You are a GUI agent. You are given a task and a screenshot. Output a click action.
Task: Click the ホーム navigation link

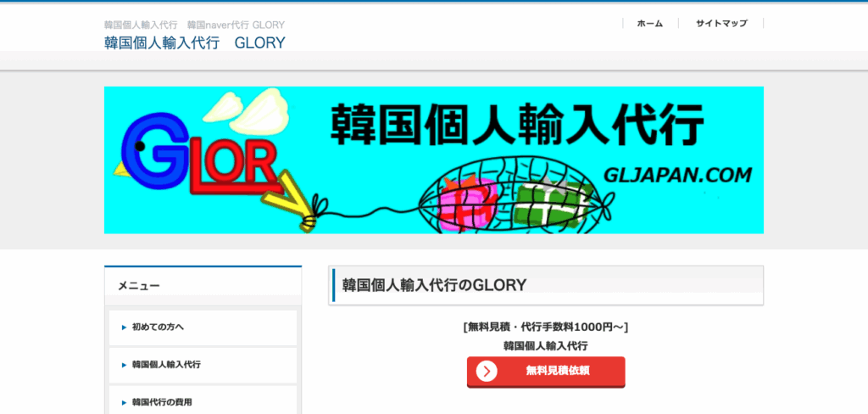(x=650, y=23)
